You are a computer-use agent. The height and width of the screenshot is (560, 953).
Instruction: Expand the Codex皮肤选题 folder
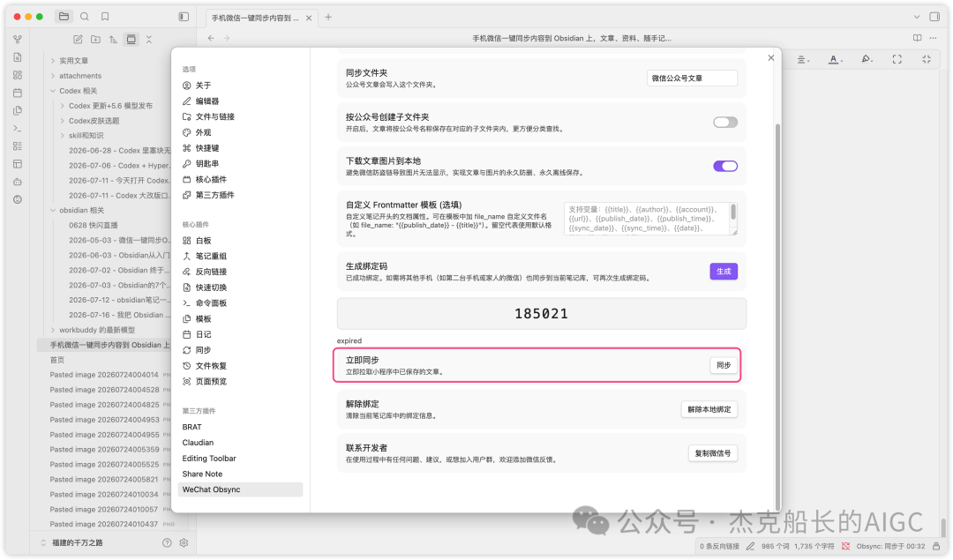[x=63, y=121]
